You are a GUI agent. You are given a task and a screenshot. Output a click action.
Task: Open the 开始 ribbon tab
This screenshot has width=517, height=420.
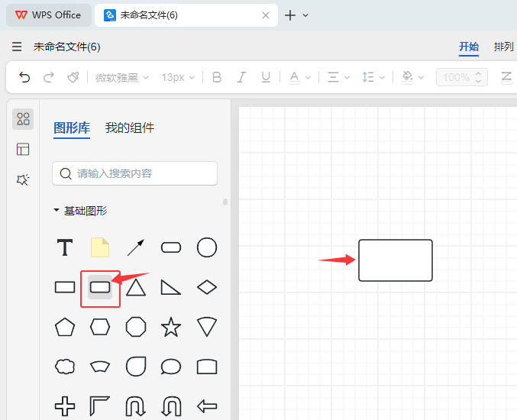click(469, 47)
